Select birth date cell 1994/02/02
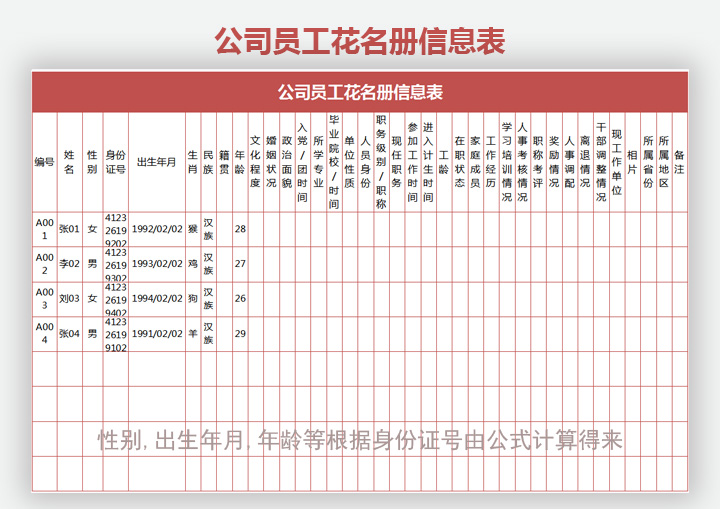Screen dimensions: 720x509 click(157, 299)
